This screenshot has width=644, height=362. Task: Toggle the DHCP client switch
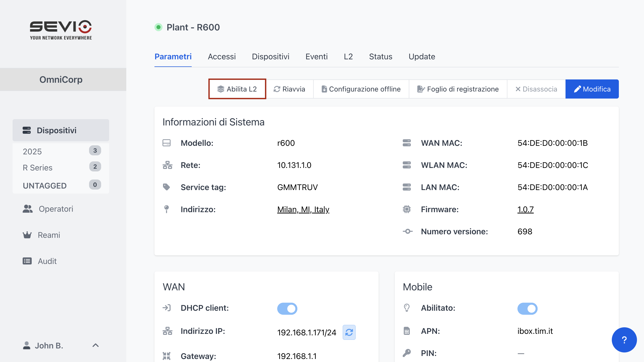coord(287,308)
